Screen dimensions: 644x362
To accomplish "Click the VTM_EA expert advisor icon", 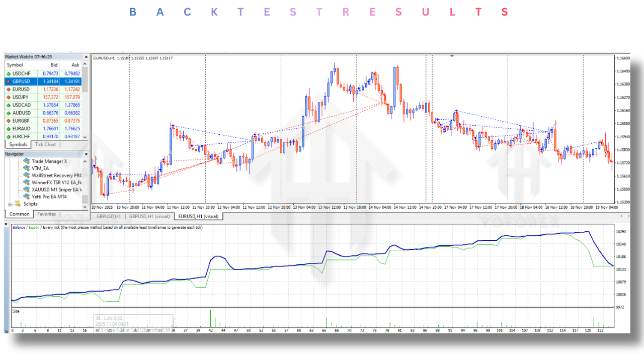I will 27,168.
